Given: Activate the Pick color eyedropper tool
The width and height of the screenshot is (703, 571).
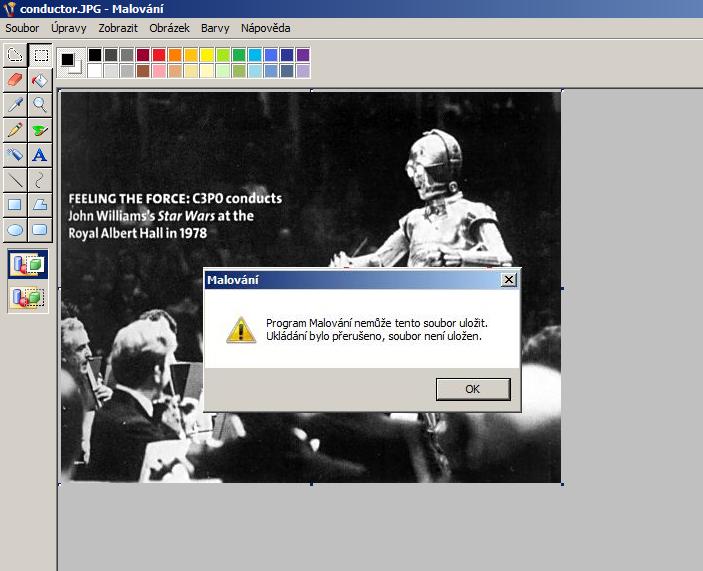Looking at the screenshot, I should pyautogui.click(x=15, y=105).
